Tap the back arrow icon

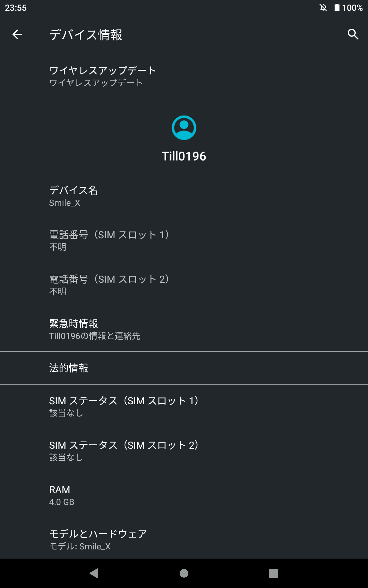coord(17,34)
